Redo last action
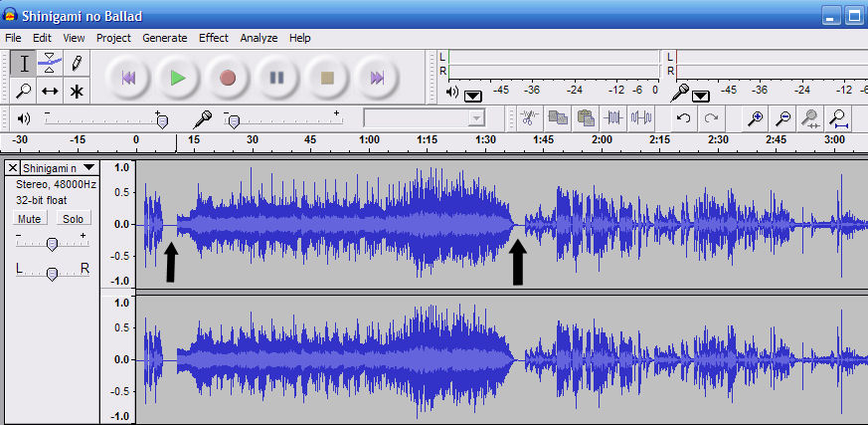Screen dimensions: 868x425 [x=711, y=117]
